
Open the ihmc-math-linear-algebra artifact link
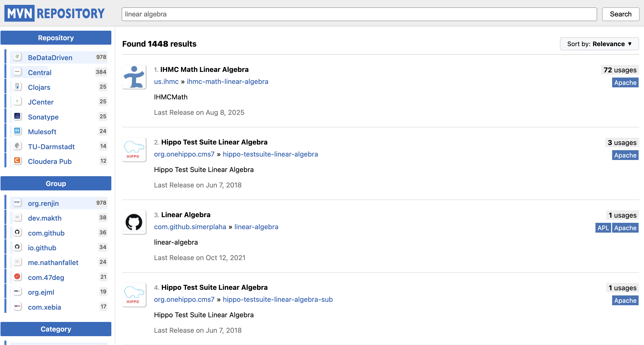coord(227,81)
